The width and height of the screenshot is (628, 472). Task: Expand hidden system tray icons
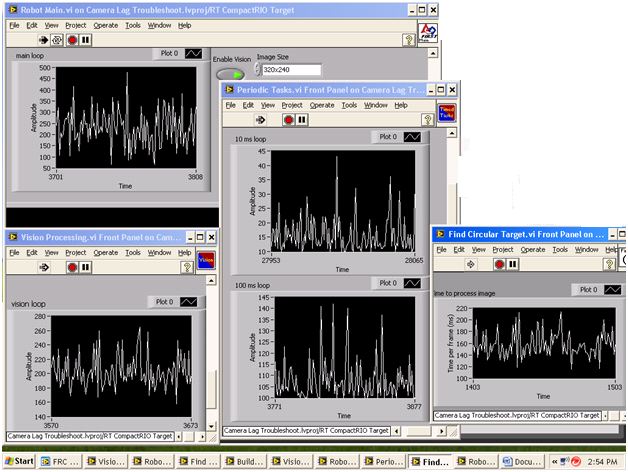(x=554, y=462)
